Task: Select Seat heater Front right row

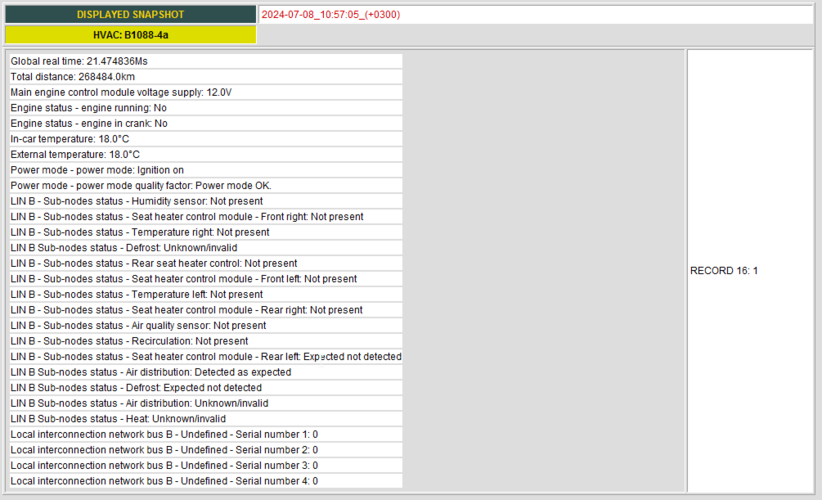Action: 206,217
